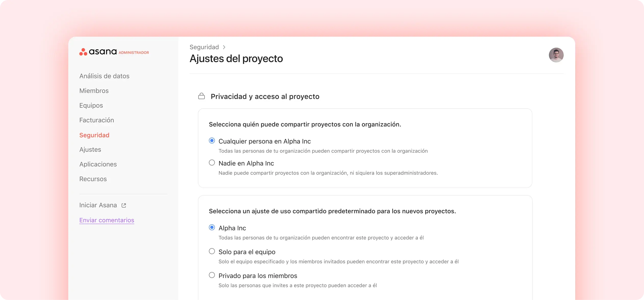Open Miembros section

(94, 91)
